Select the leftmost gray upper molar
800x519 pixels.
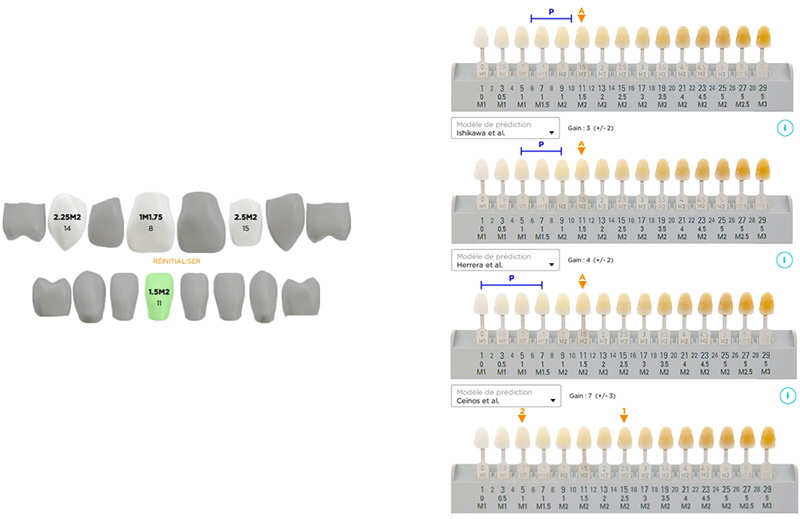[x=24, y=221]
